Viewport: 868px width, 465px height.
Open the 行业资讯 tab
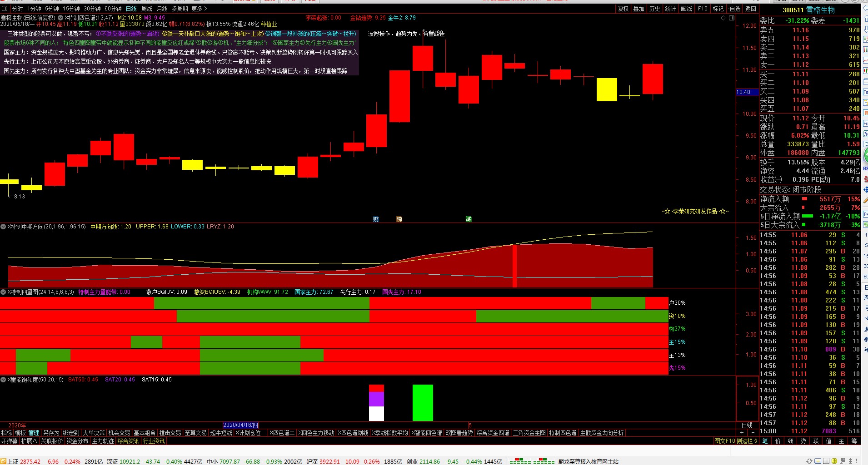pos(154,441)
